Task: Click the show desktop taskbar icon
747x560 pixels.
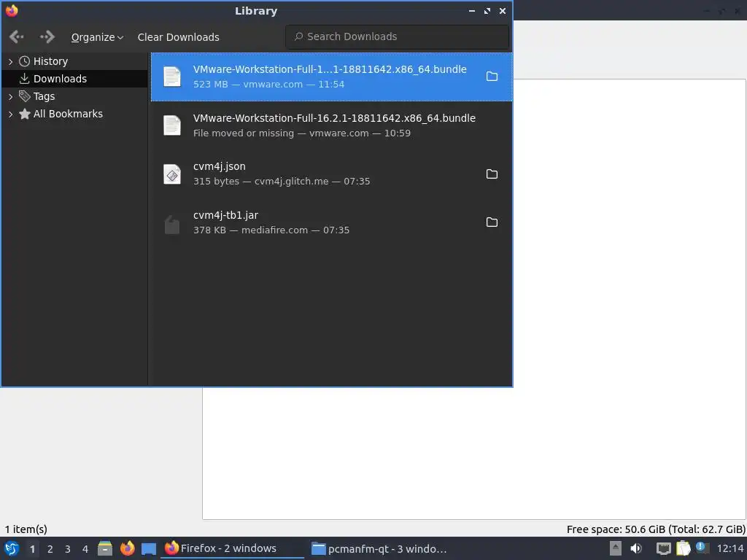Action: tap(149, 549)
